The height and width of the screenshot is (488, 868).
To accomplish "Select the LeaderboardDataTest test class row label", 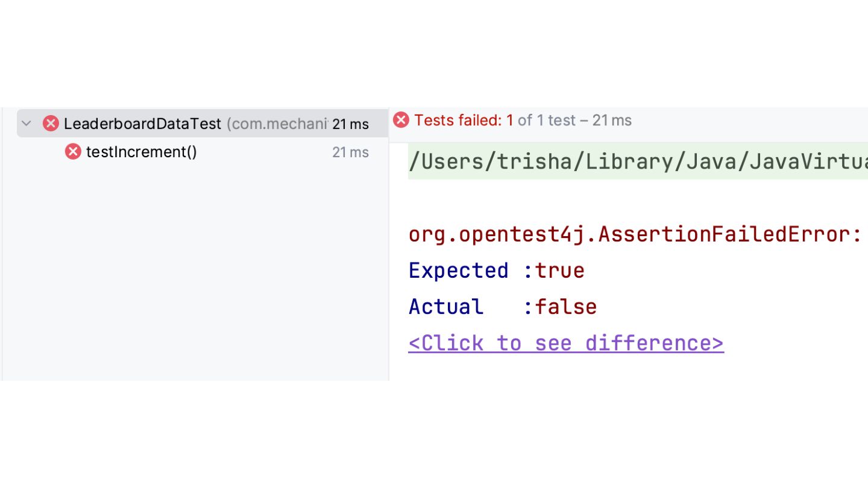I will (x=142, y=124).
